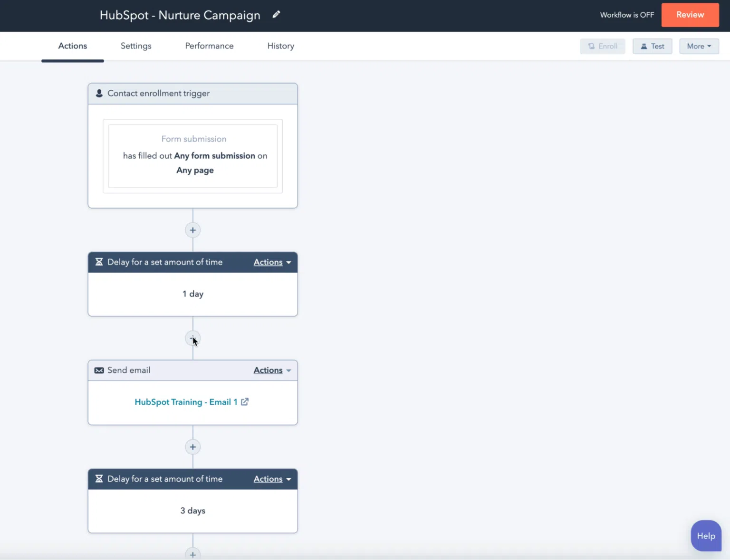
Task: Click the pencil edit icon beside campaign title
Action: click(276, 14)
